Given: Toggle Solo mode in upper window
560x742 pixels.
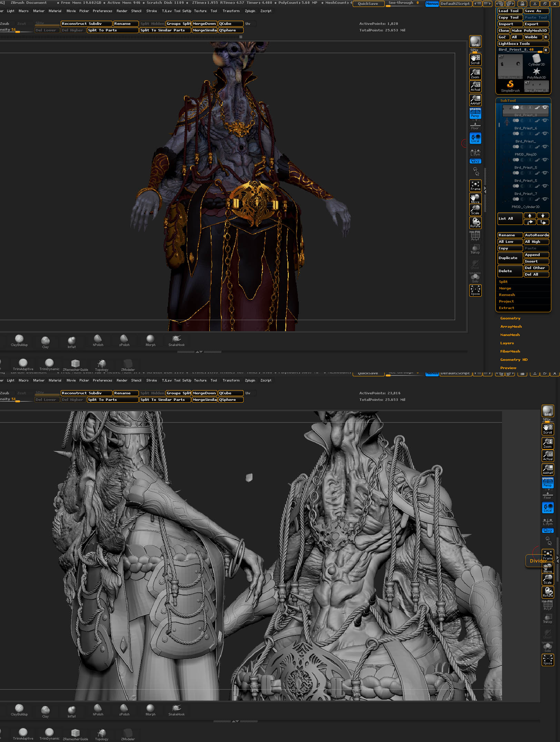Looking at the screenshot, I should tap(475, 278).
